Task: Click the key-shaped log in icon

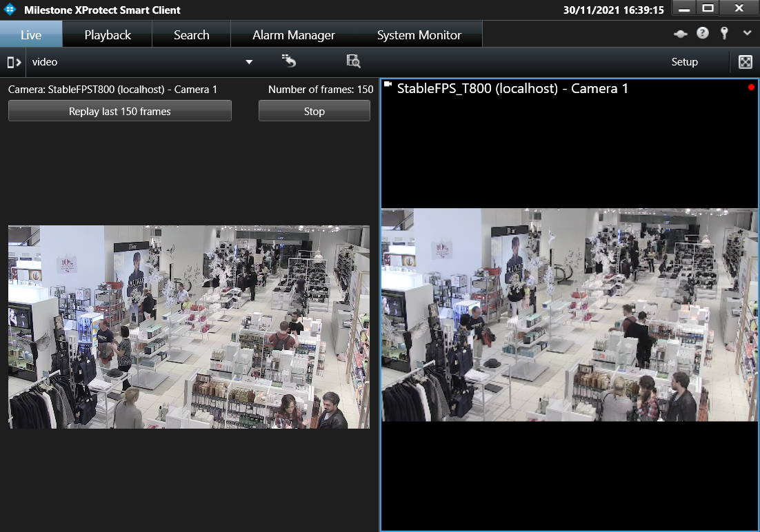Action: [x=724, y=32]
